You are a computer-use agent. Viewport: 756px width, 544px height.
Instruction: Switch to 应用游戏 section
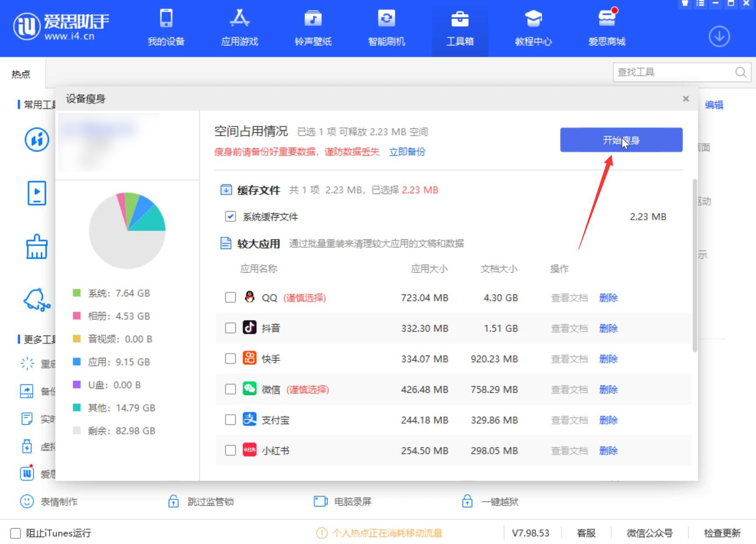240,29
